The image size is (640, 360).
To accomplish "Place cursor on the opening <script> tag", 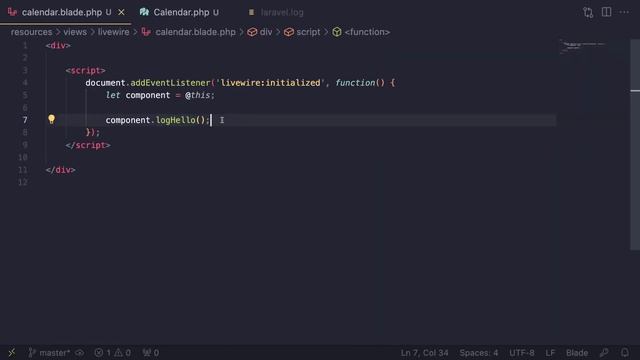I will coord(85,71).
